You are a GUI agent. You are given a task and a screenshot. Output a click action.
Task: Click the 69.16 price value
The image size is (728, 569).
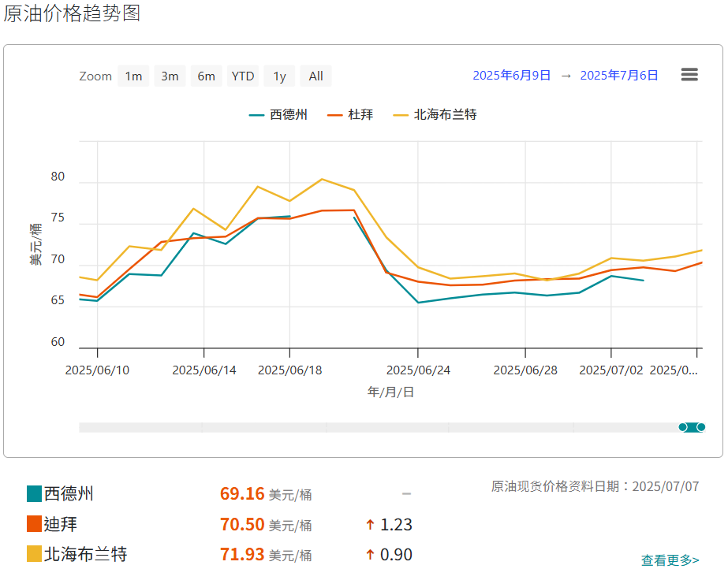pyautogui.click(x=242, y=493)
